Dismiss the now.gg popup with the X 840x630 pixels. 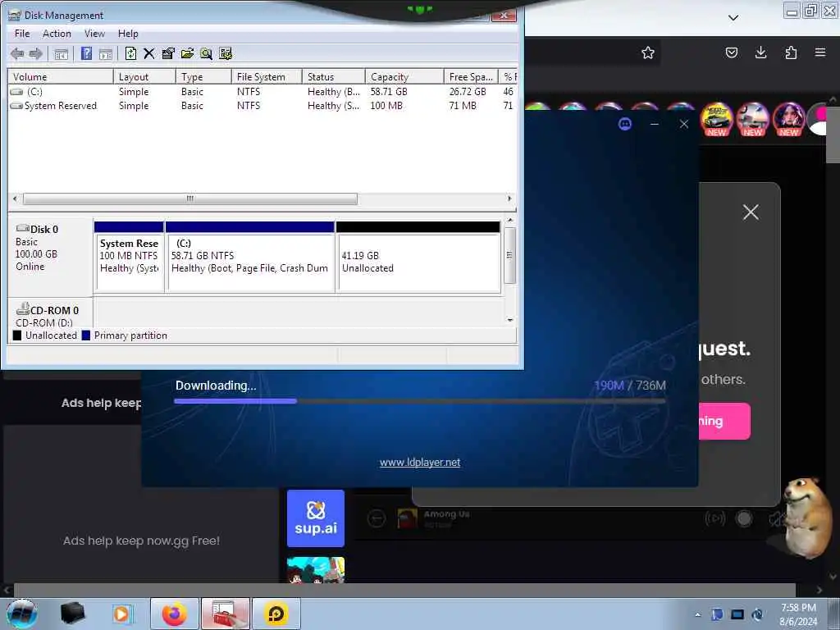click(x=751, y=212)
